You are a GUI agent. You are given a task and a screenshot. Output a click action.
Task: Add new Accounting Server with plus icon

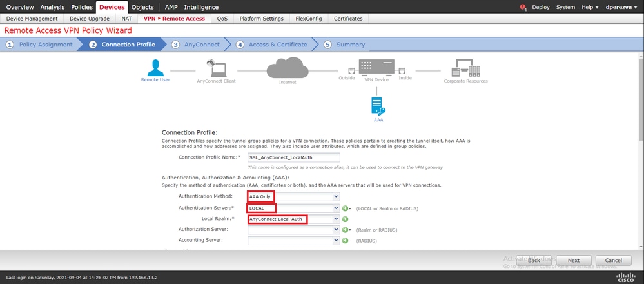point(346,241)
